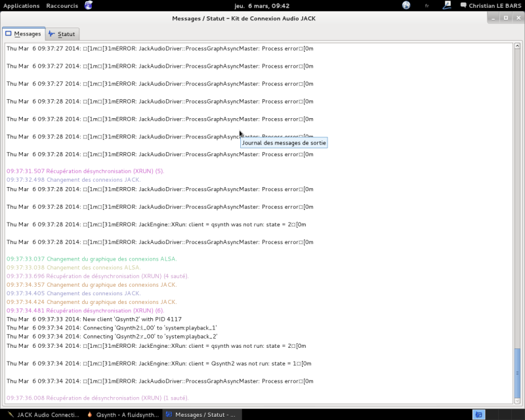Click line '09:37:32.498 Changement des connexions JACK.'

tap(73, 180)
